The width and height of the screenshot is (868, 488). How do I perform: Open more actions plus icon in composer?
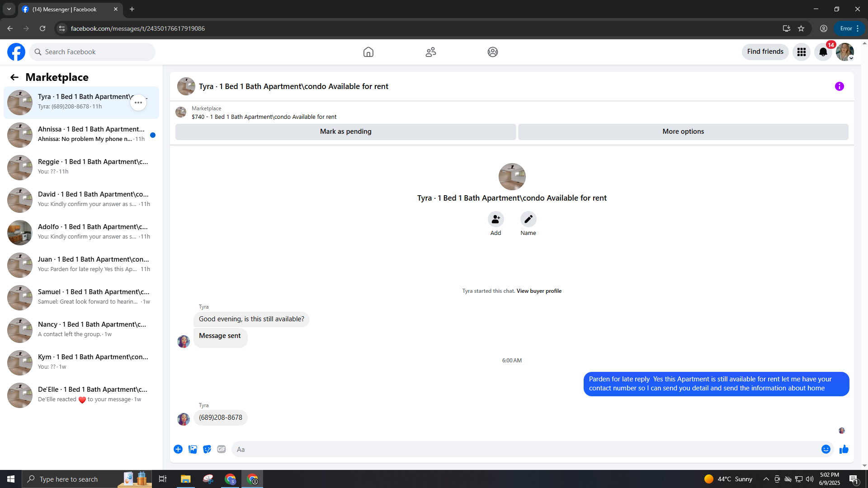(178, 449)
